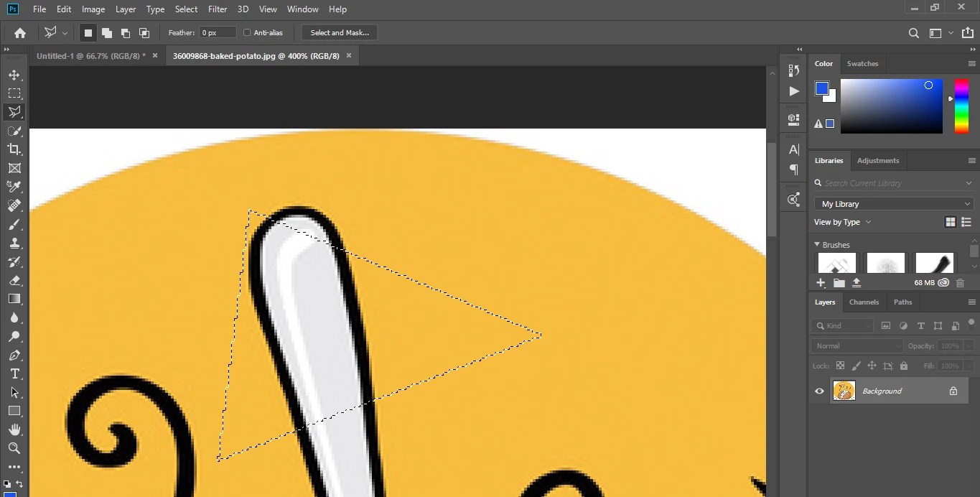Image resolution: width=980 pixels, height=497 pixels.
Task: Open the Color panel options menu
Action: click(972, 63)
